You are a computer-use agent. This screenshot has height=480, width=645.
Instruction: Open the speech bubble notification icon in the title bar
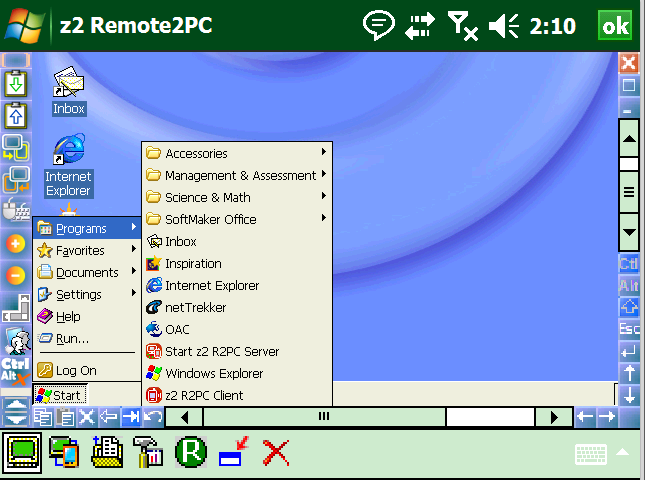point(378,25)
